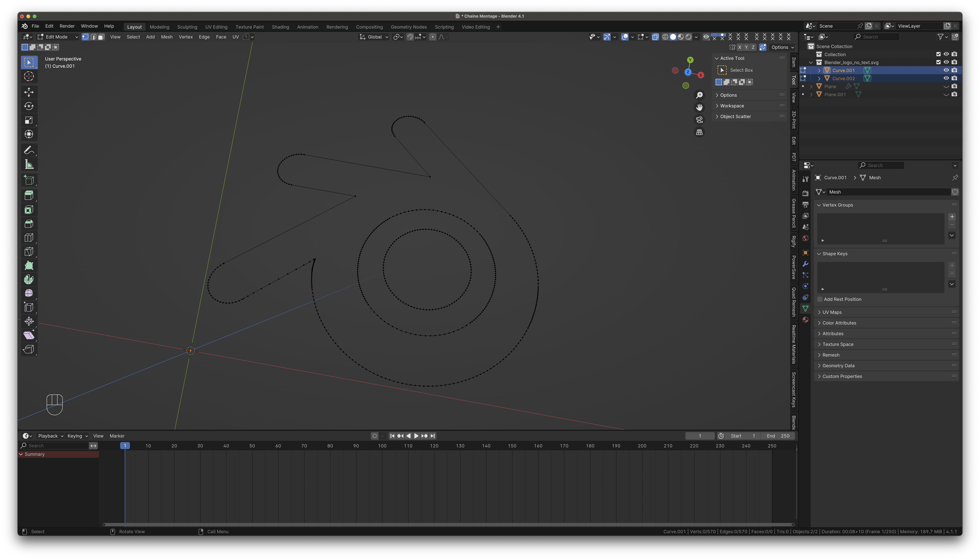Expand the Curve.001 tree item
Screen dimensions: 980x559
819,71
